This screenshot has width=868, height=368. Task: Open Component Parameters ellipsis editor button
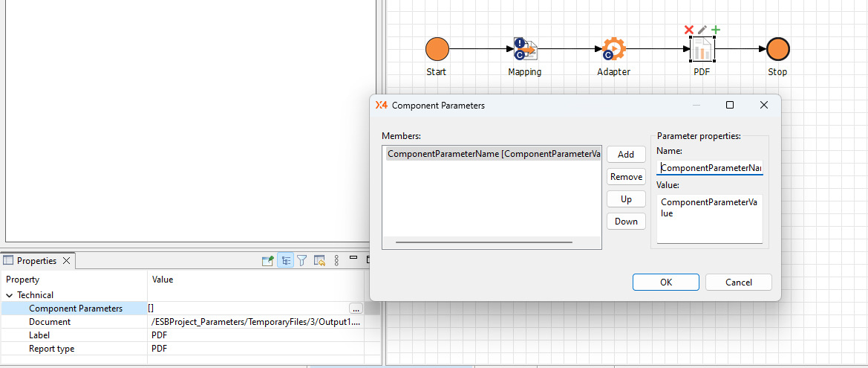pyautogui.click(x=356, y=309)
